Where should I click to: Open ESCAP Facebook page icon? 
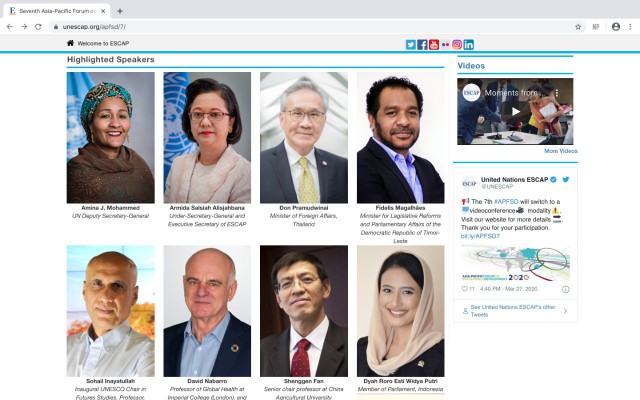click(x=422, y=44)
